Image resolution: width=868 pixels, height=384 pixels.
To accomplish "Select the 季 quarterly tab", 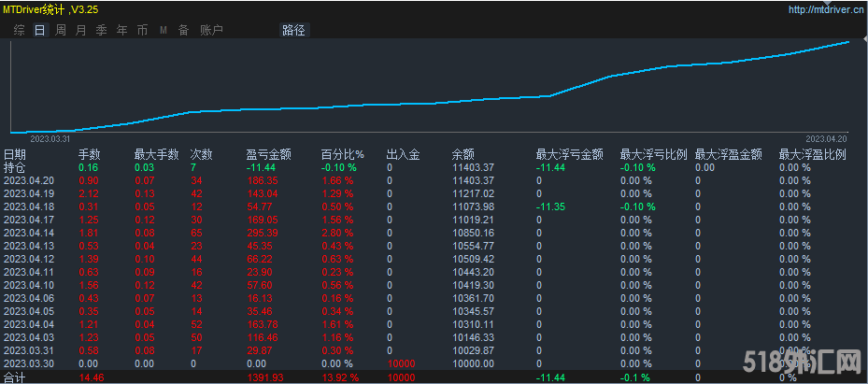I will 101,30.
